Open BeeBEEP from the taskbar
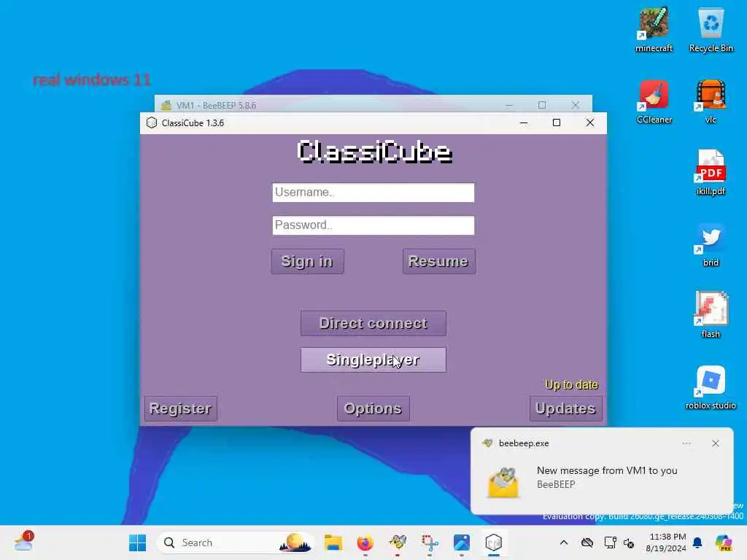Image resolution: width=747 pixels, height=560 pixels. pos(398,542)
